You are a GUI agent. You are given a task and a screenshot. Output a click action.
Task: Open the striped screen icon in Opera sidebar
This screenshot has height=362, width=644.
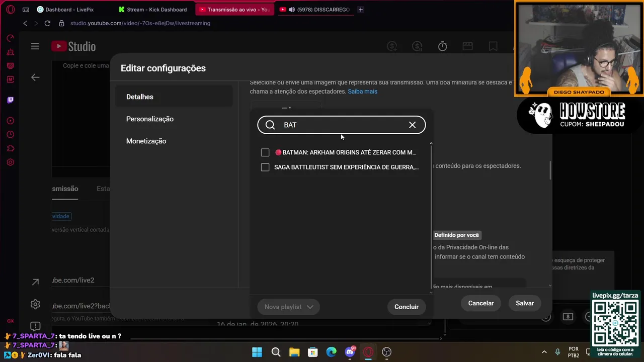pos(11,65)
